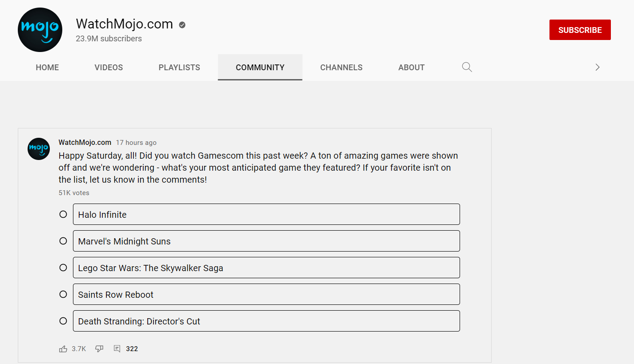This screenshot has width=634, height=364.
Task: Dislike the post with thumbs-down icon
Action: (x=99, y=349)
